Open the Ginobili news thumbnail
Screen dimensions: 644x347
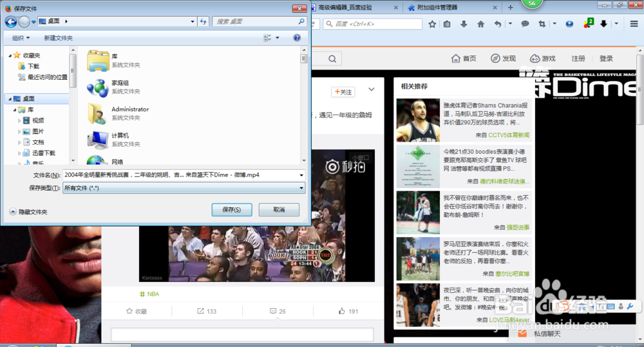pyautogui.click(x=418, y=120)
